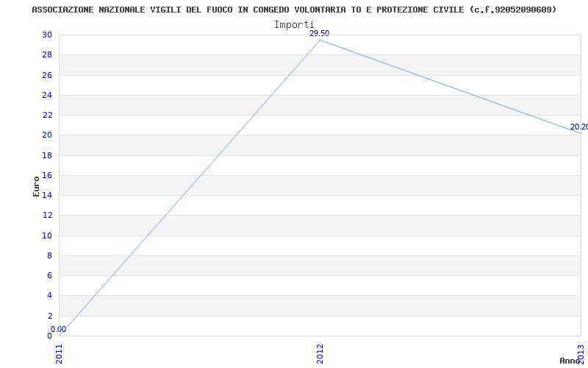Click the y-axis value 2

(49, 316)
